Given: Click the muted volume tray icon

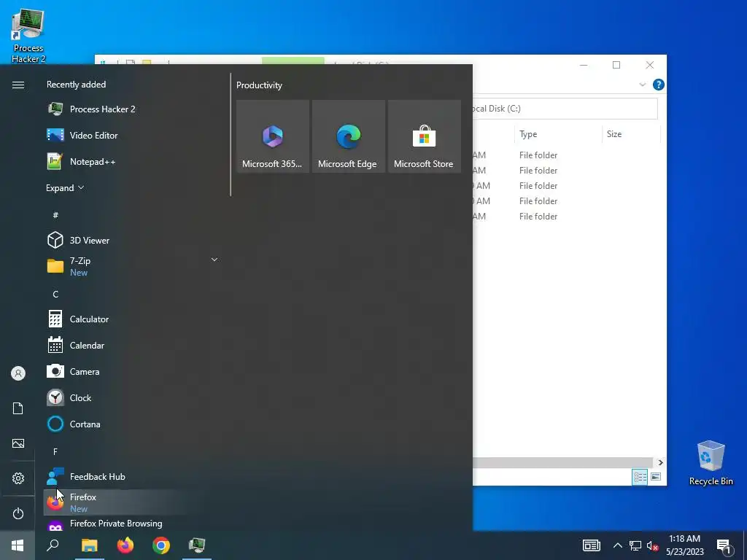Looking at the screenshot, I should (652, 545).
